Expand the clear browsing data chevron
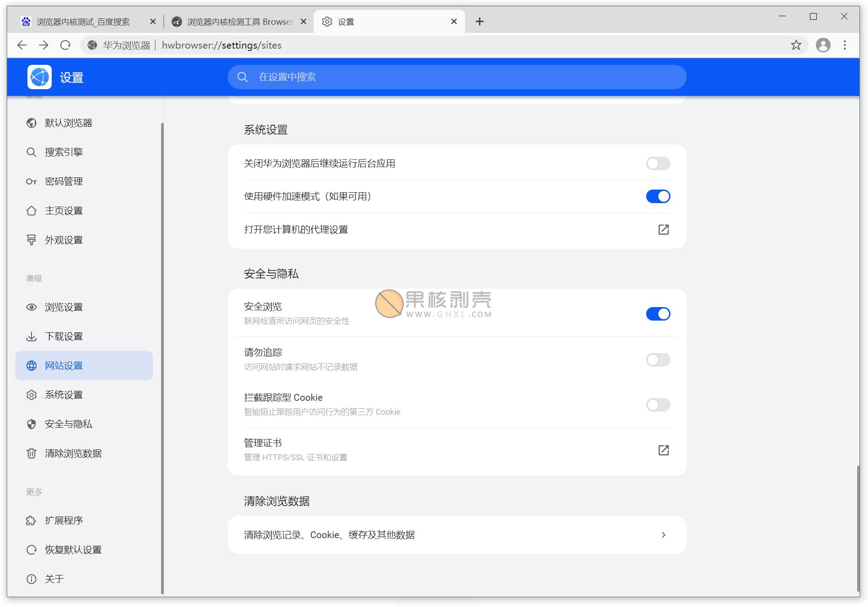Screen dimensions: 868x607 (x=663, y=535)
